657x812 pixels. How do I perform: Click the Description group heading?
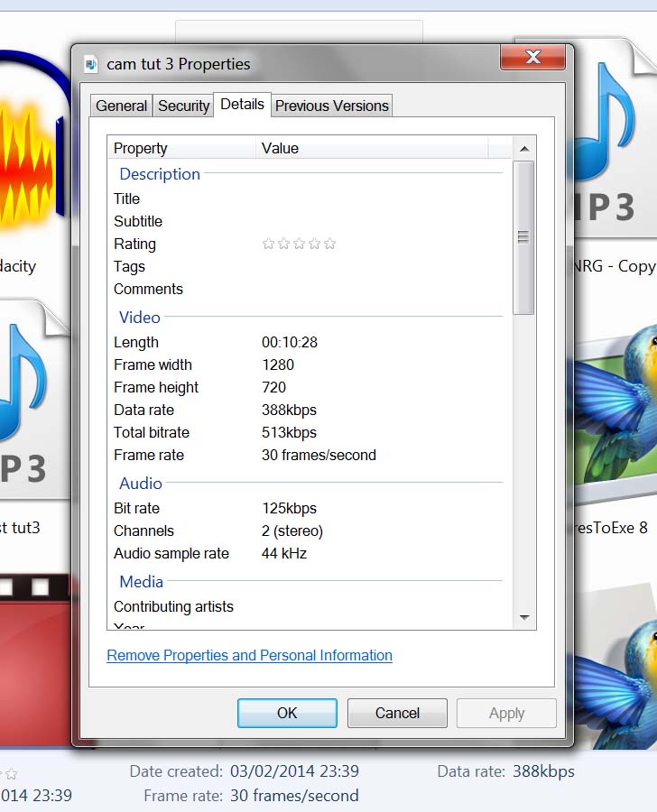pos(160,174)
